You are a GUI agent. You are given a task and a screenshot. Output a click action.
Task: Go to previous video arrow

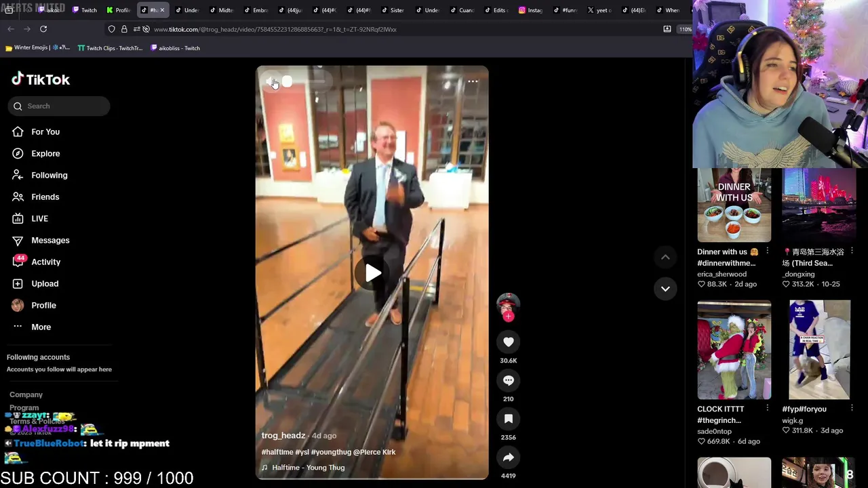(665, 257)
